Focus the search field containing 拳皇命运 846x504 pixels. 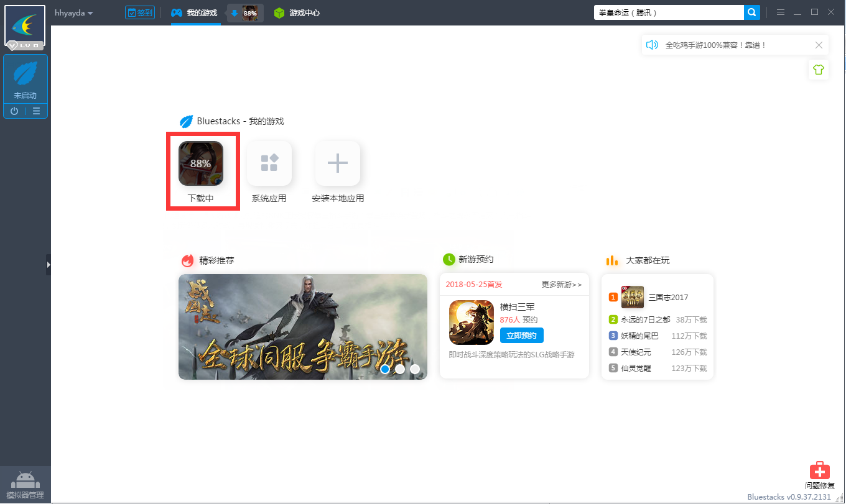point(669,12)
